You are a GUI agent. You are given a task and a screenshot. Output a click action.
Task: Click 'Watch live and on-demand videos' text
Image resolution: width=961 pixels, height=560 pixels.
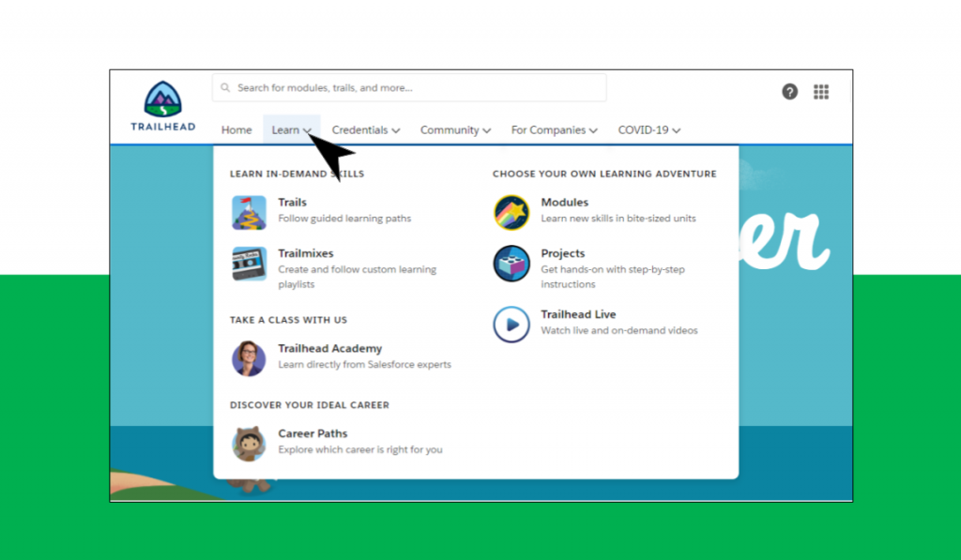point(619,330)
